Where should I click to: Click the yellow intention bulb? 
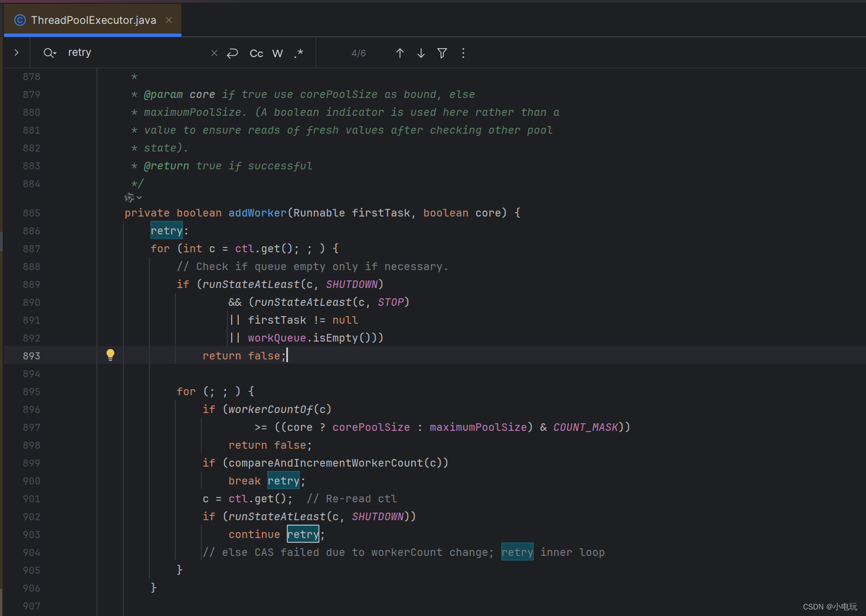coord(110,355)
